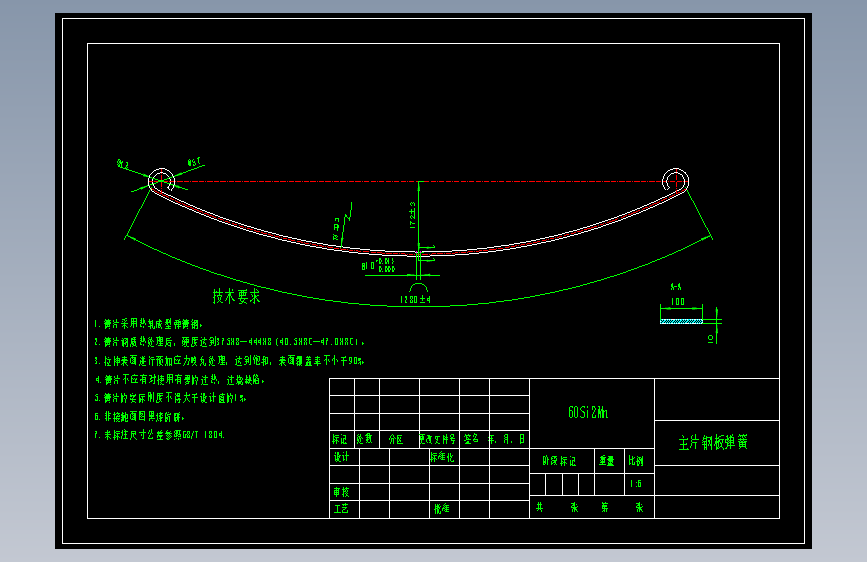Image resolution: width=867 pixels, height=562 pixels.
Task: Click the 技术要求 heading text
Action: pos(236,296)
